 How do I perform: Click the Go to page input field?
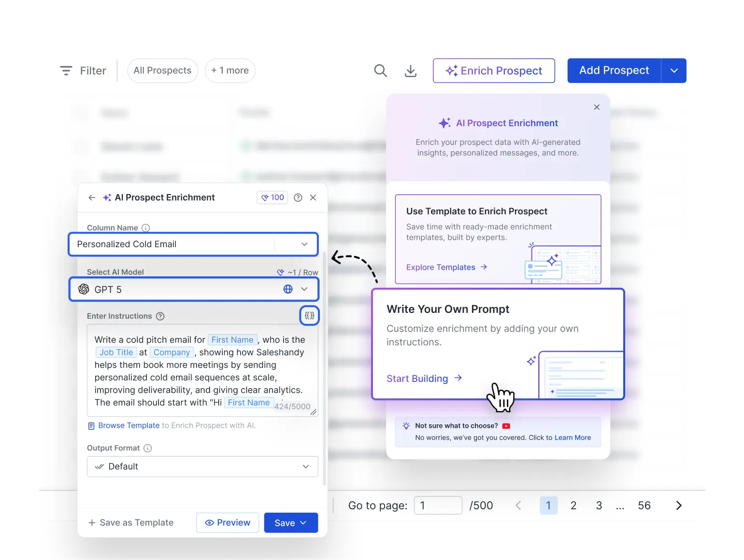438,505
